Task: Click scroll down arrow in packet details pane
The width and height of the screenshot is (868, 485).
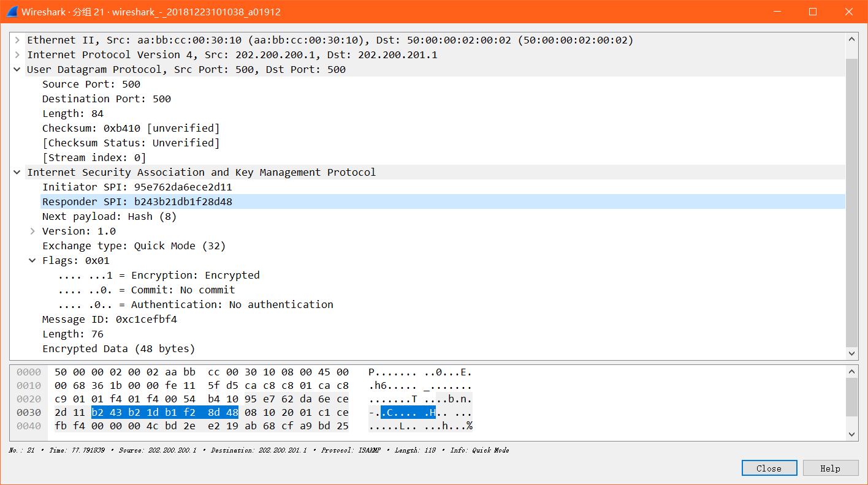Action: pyautogui.click(x=851, y=354)
